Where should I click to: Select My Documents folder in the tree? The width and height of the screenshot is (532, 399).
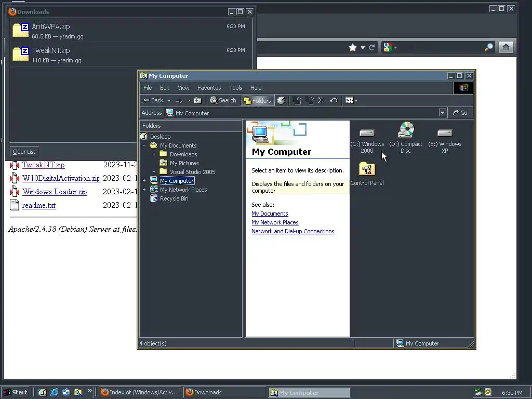(178, 145)
